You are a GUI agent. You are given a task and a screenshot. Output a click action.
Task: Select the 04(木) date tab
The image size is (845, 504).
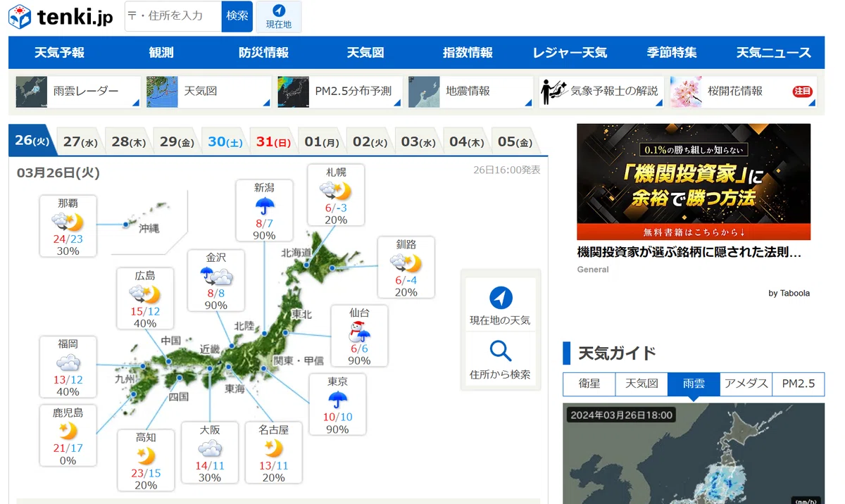coord(467,141)
